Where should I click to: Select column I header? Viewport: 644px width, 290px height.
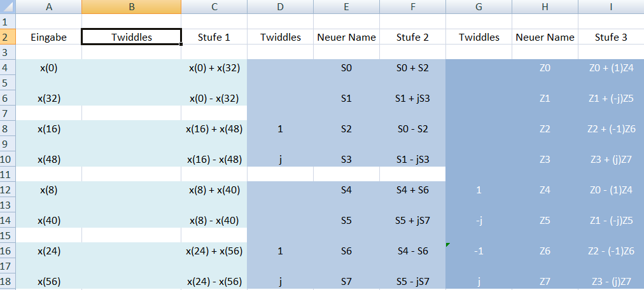tap(611, 7)
